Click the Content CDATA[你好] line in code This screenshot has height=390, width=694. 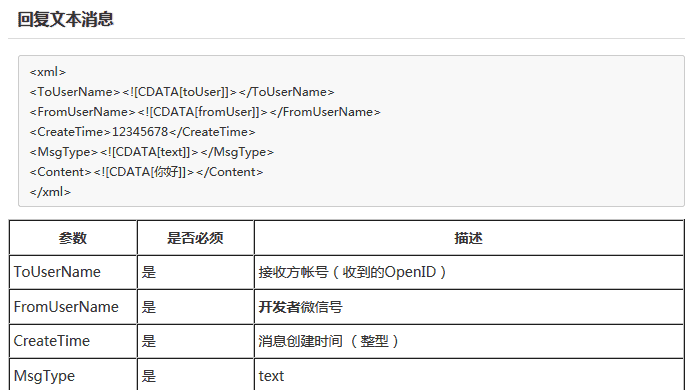click(147, 172)
